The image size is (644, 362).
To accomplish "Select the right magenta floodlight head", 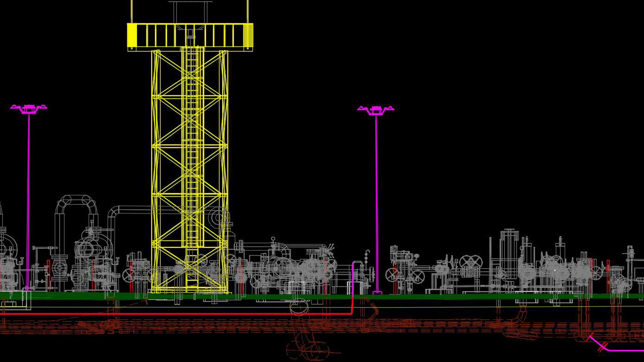I will pos(376,110).
